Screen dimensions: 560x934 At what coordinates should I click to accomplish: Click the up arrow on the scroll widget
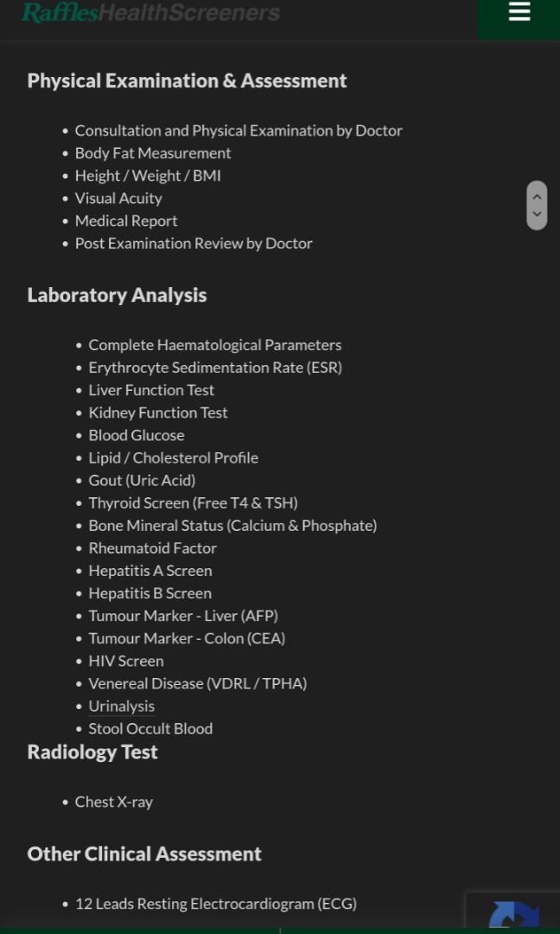[537, 195]
